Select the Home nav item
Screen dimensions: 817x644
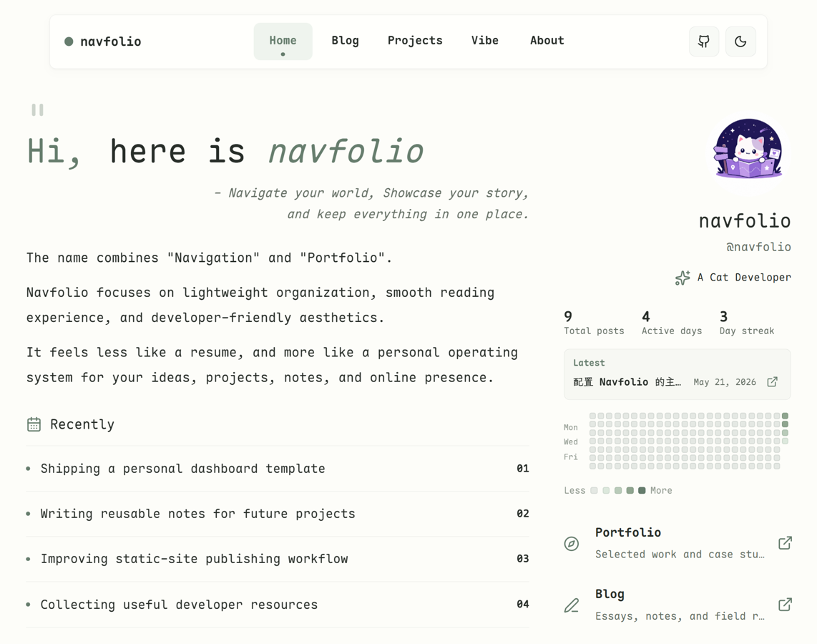point(283,42)
